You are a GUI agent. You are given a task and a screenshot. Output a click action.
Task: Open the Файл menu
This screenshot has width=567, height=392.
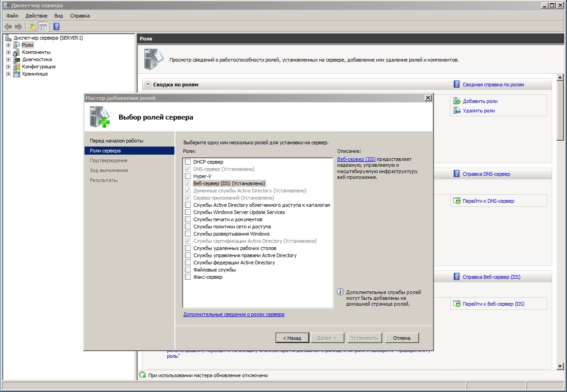pos(12,16)
